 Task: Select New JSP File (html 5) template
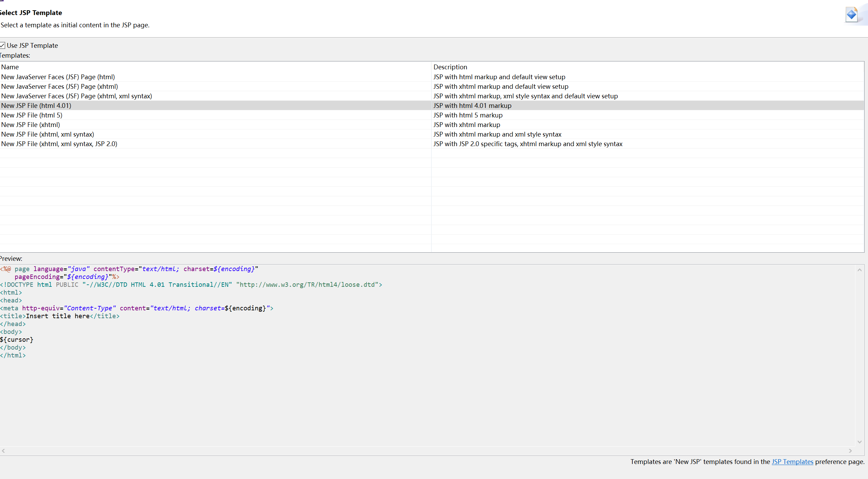tap(32, 115)
